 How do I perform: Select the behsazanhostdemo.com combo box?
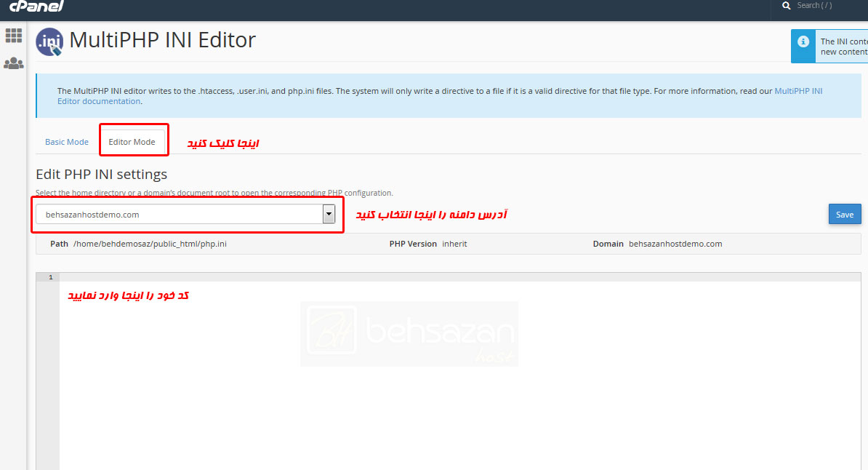click(x=185, y=214)
